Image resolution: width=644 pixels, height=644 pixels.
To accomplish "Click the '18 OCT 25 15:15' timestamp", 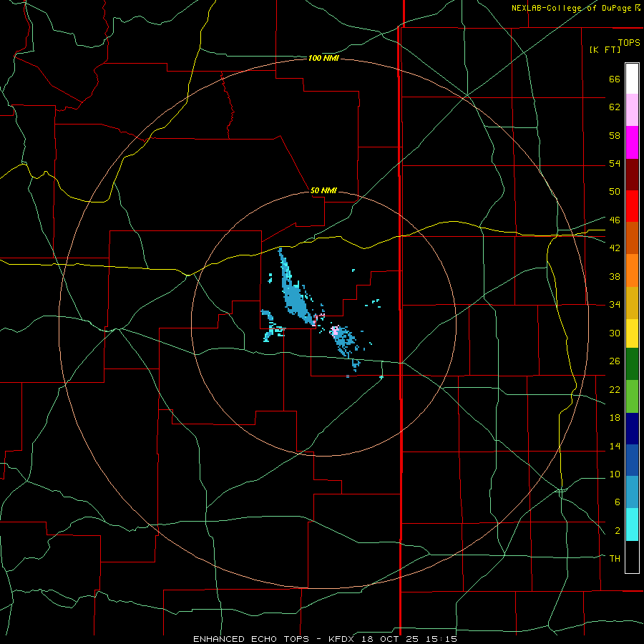I will [x=409, y=639].
